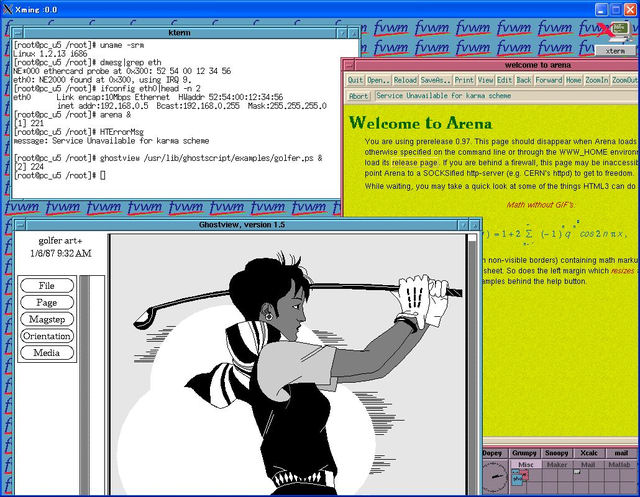Click 'Welcome to Arena' heading
This screenshot has width=640, height=497.
[x=420, y=123]
